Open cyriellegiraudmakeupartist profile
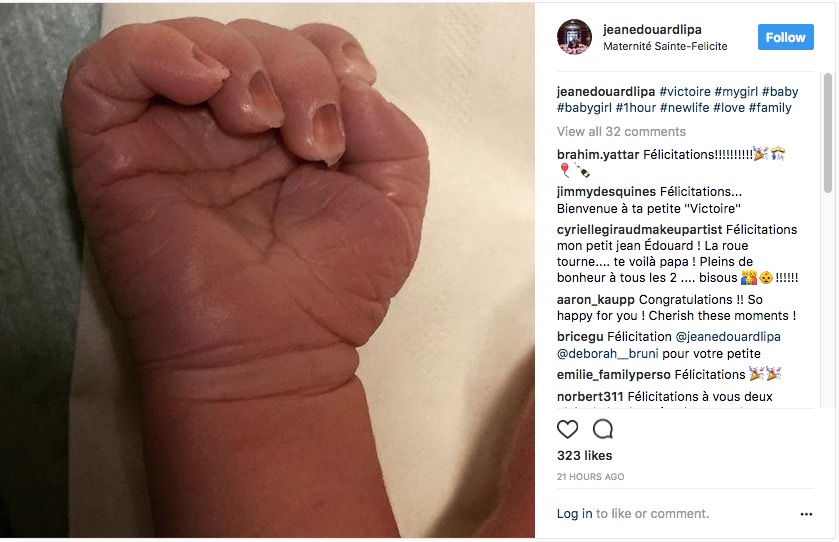Viewport: 839px width, 542px height. point(639,230)
